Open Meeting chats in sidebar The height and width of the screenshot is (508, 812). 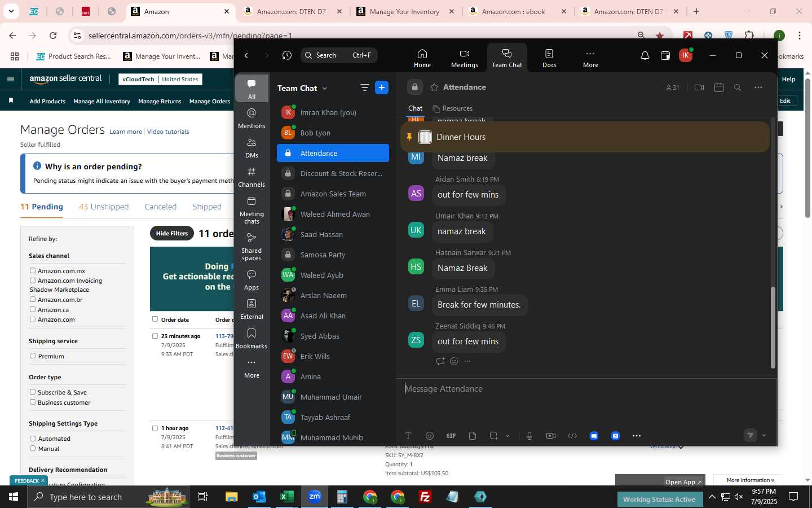(x=251, y=209)
